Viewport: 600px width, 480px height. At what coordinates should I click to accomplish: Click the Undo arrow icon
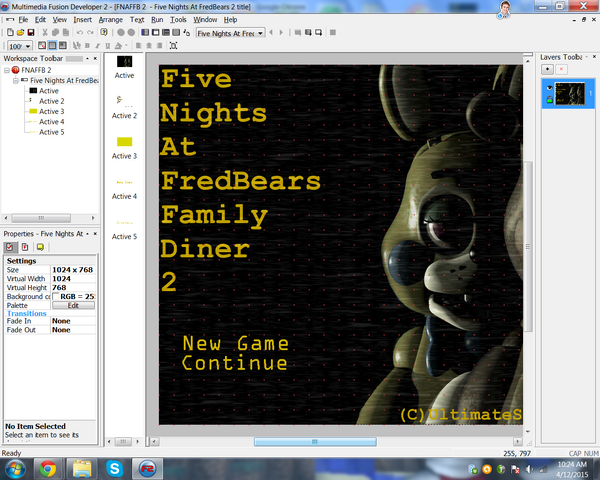pos(80,33)
